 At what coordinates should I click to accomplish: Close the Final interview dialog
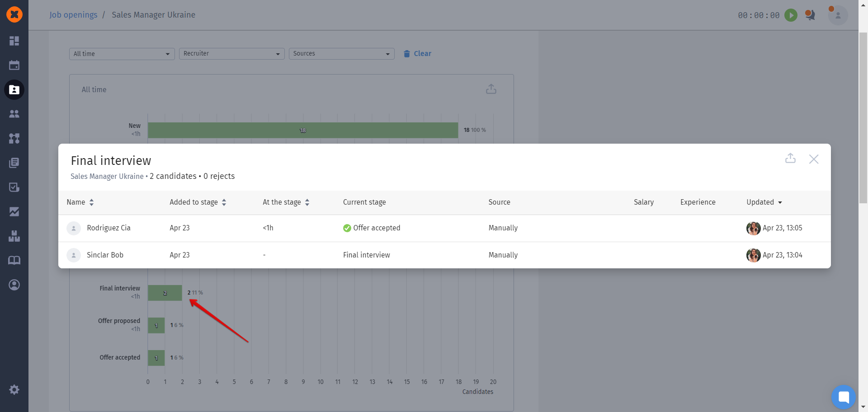(x=814, y=159)
